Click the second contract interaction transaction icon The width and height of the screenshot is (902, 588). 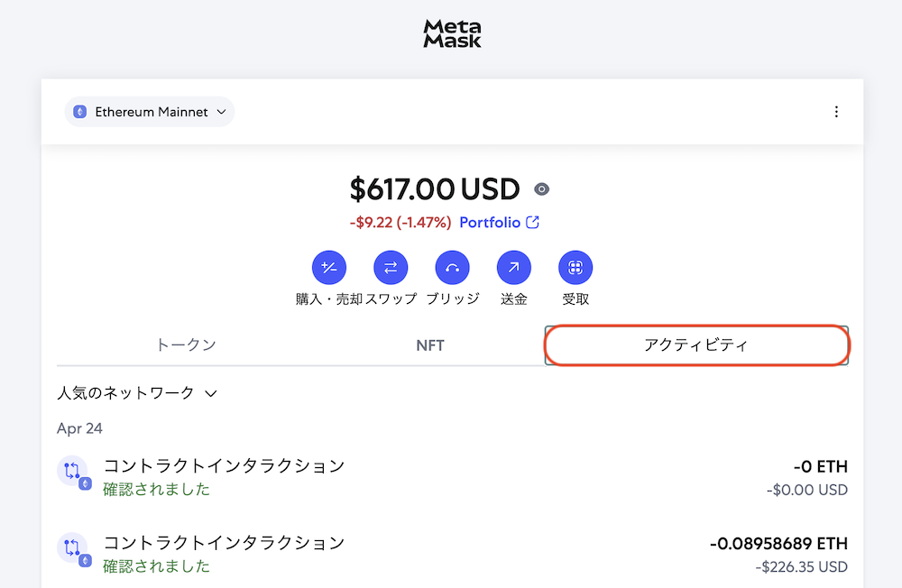pyautogui.click(x=73, y=549)
